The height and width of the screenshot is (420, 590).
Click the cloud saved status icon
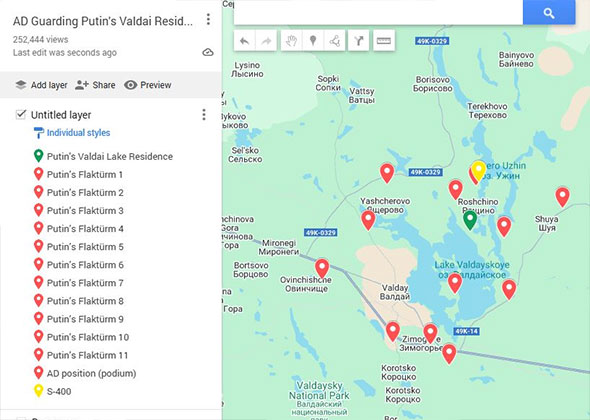tap(208, 52)
